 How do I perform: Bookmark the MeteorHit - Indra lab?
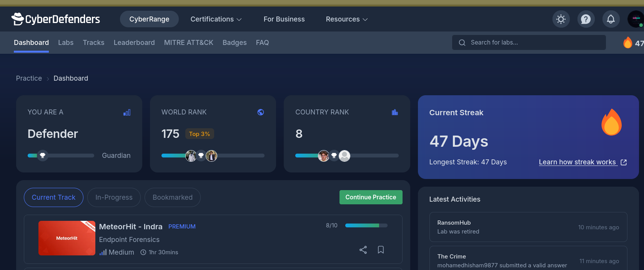coord(381,250)
